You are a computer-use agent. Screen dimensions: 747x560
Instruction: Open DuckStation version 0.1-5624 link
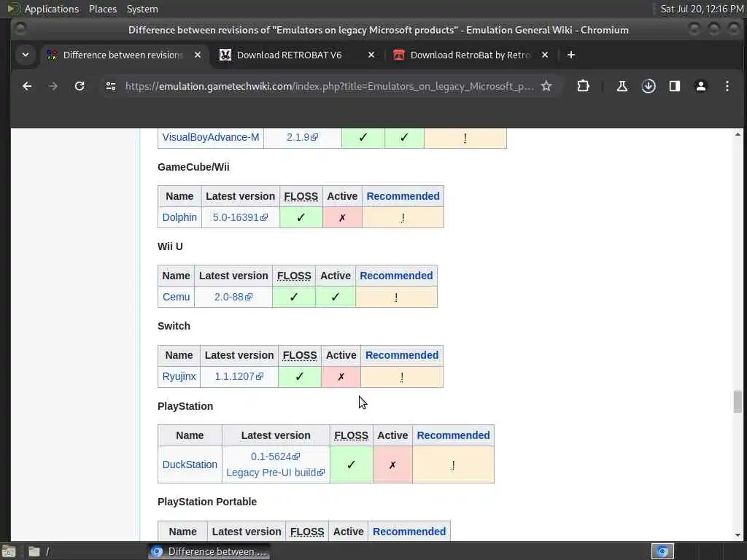click(x=275, y=456)
